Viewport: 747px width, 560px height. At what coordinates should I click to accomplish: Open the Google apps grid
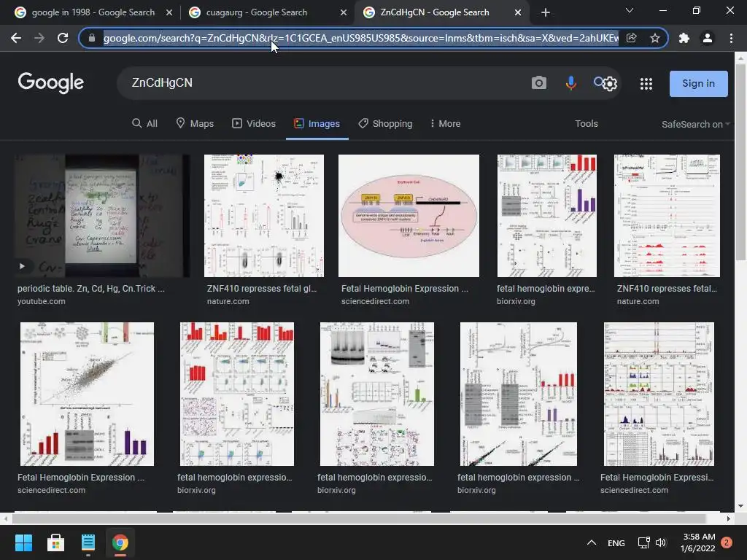[x=646, y=84]
